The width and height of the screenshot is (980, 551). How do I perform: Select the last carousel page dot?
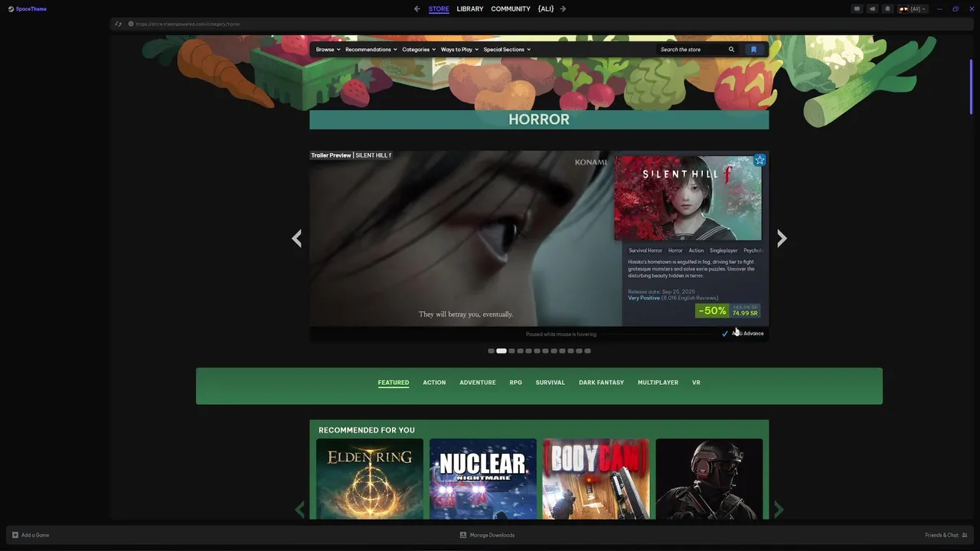point(587,351)
